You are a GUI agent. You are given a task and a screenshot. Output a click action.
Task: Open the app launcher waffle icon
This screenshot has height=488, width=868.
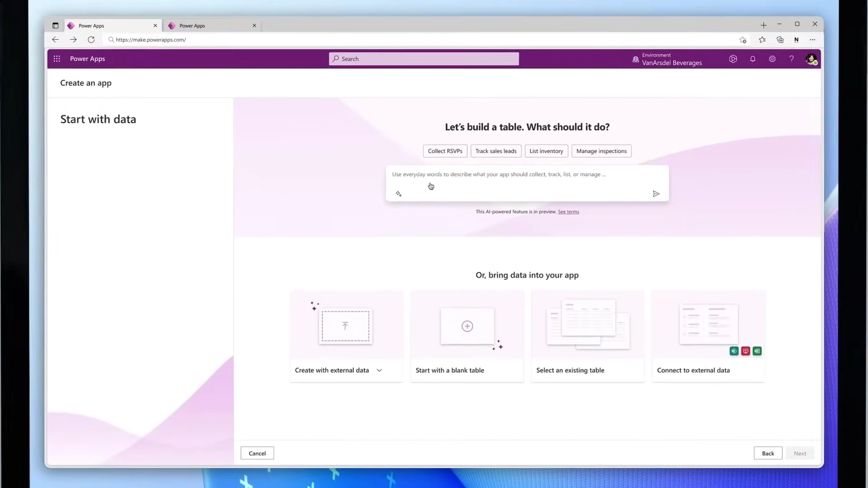[x=57, y=59]
